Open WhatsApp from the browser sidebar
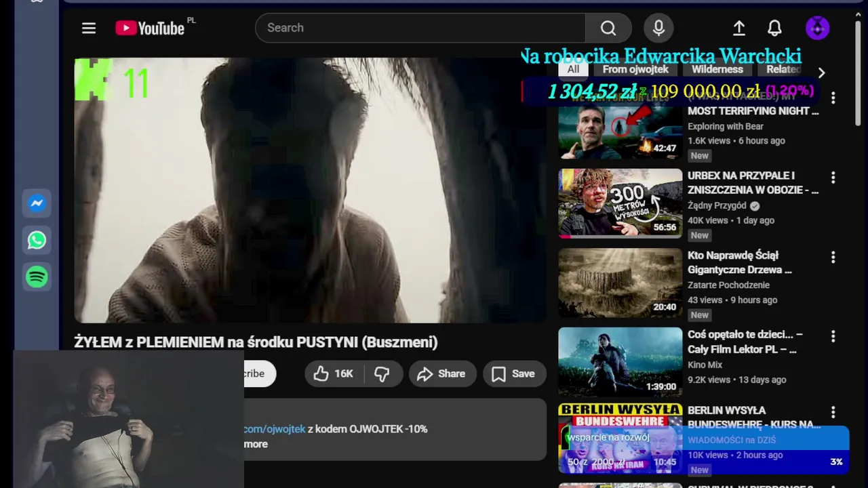The height and width of the screenshot is (488, 868). pos(37,240)
